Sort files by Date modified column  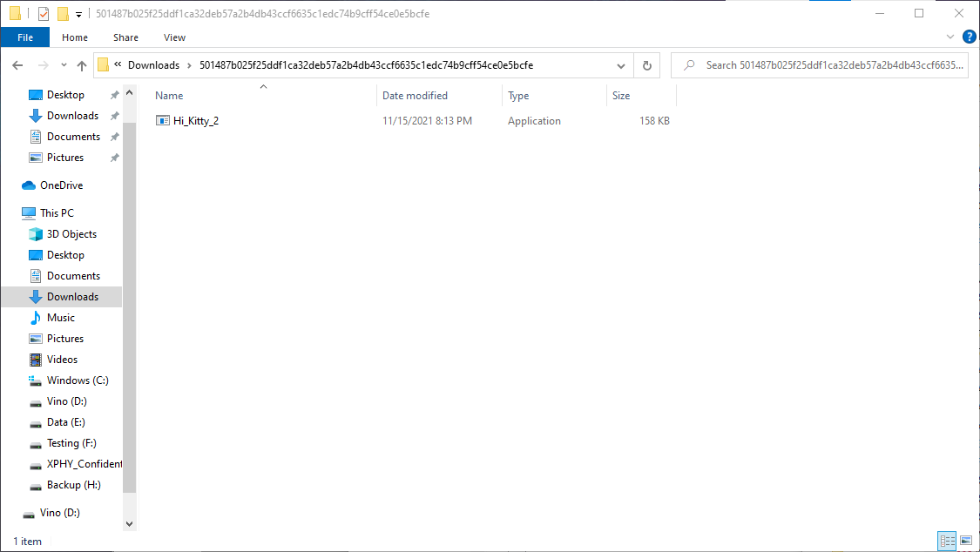(415, 96)
